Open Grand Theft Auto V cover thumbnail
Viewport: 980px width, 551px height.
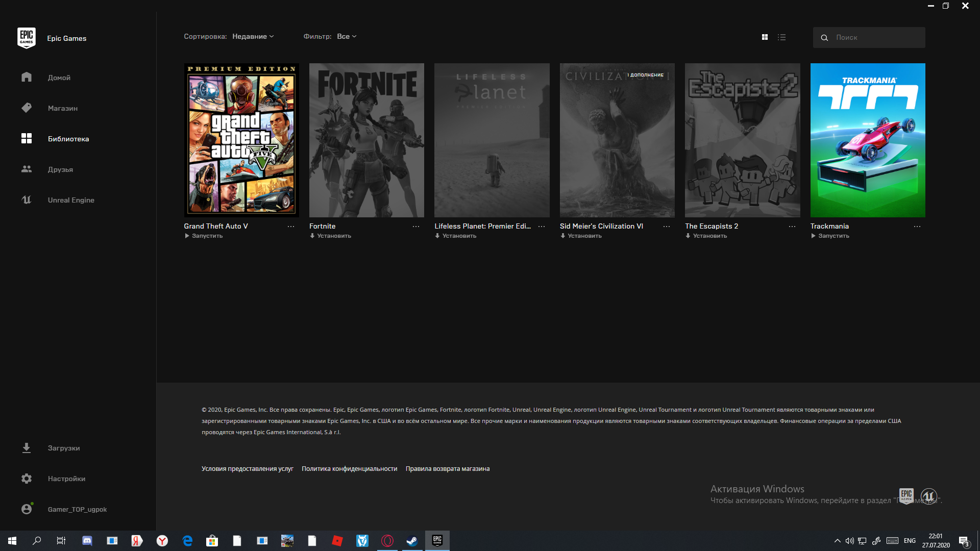coord(241,140)
